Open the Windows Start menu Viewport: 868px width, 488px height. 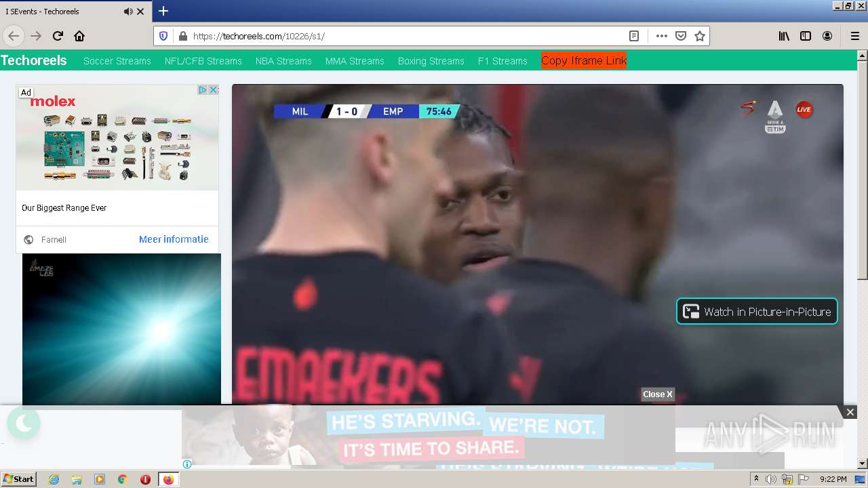(x=18, y=479)
